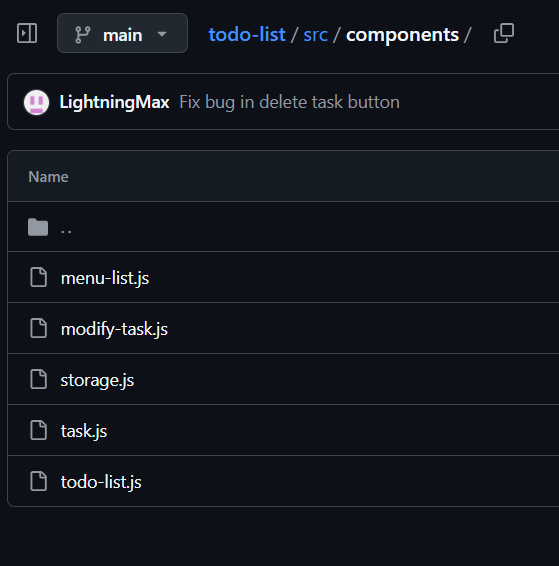Open the menu-list.js file
559x566 pixels.
tap(105, 278)
